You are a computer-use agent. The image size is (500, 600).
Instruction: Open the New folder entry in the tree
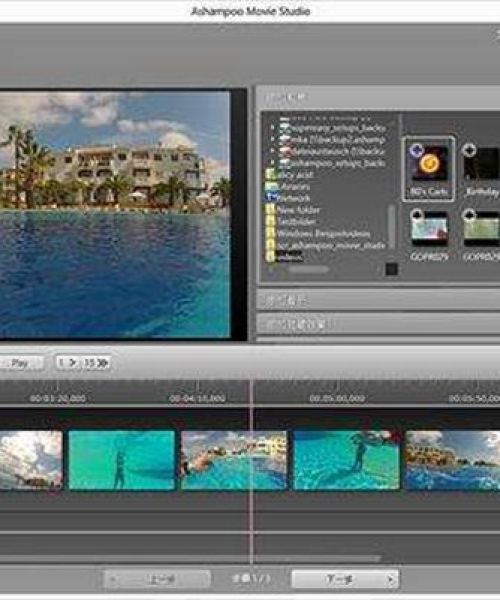[293, 210]
